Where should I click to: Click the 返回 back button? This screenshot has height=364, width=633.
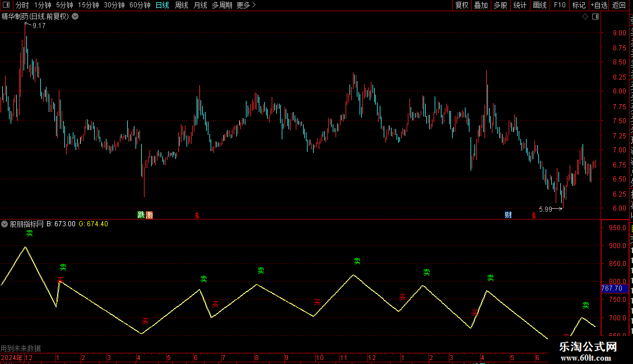pyautogui.click(x=618, y=5)
